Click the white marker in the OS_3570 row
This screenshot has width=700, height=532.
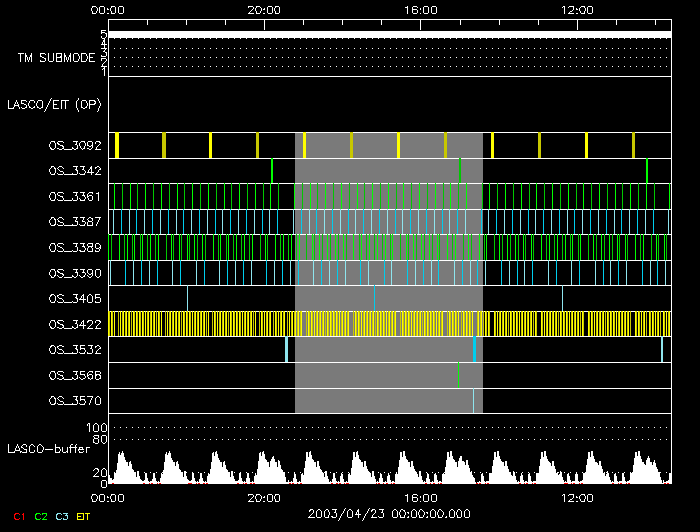473,401
